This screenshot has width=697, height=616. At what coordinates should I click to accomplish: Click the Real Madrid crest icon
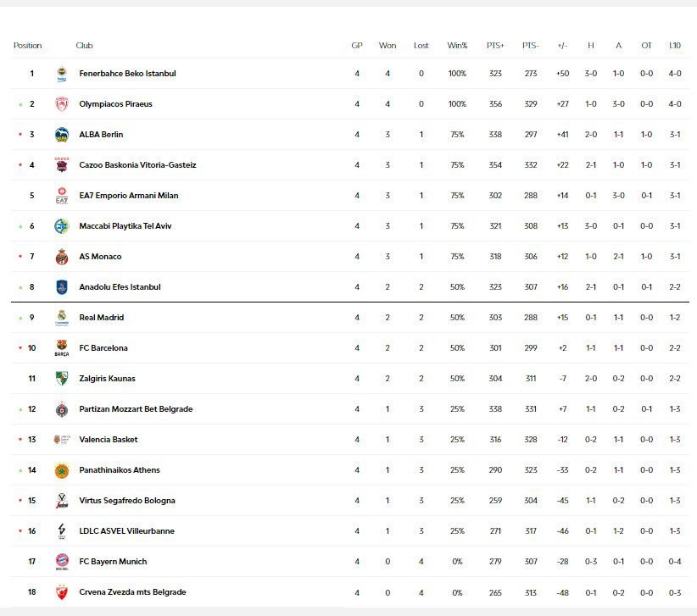coord(61,318)
